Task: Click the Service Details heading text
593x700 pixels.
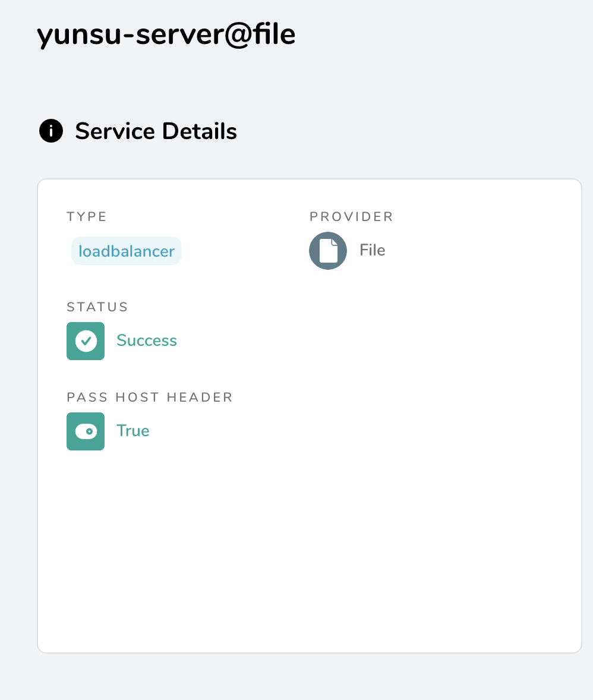Action: (156, 131)
